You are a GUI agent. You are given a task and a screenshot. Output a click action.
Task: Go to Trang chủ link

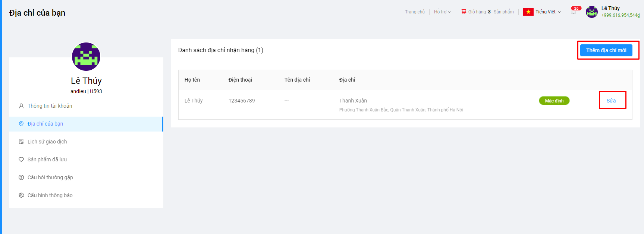coord(415,12)
